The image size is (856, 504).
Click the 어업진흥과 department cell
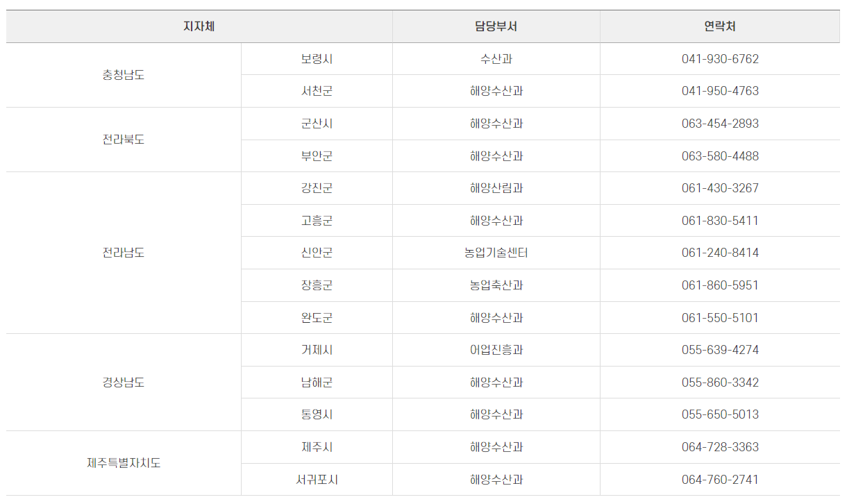tap(496, 350)
